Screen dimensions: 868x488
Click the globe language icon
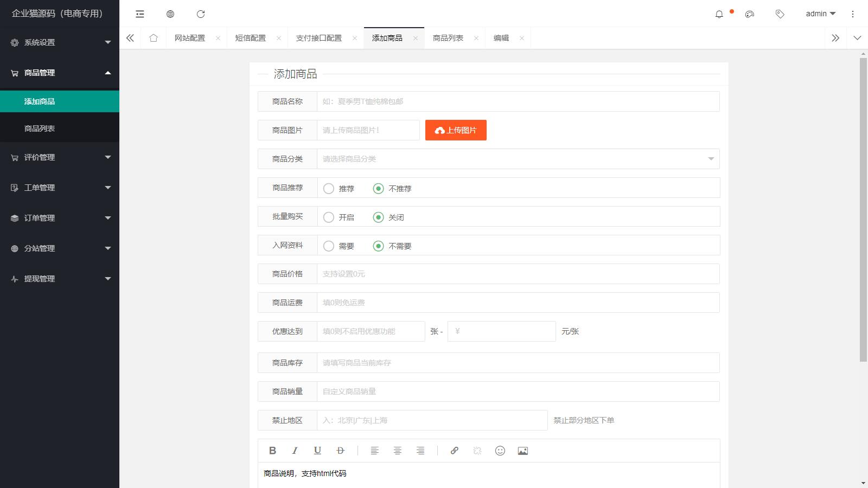(170, 14)
